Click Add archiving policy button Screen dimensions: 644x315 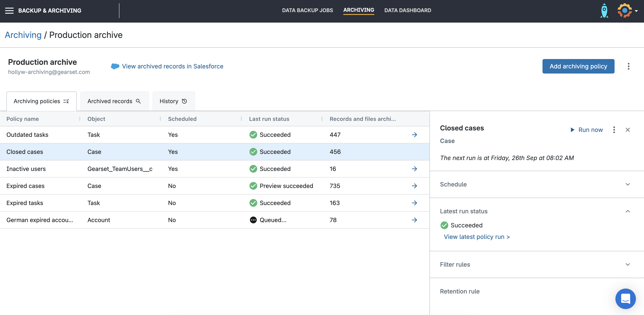[578, 66]
